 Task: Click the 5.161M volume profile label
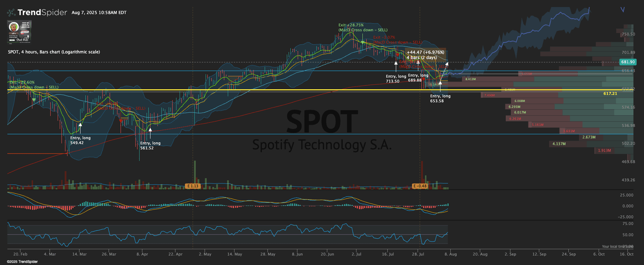[537, 125]
